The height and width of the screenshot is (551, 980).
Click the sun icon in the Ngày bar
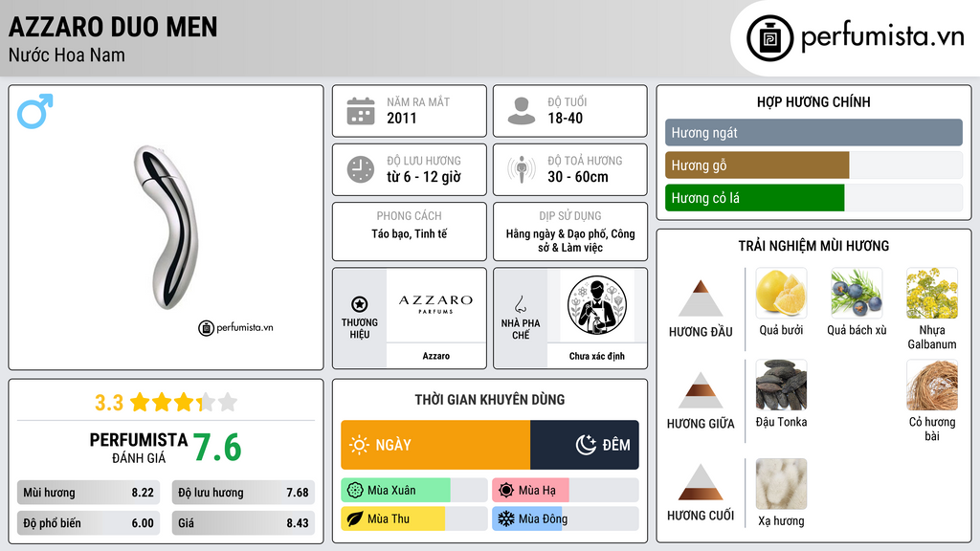[359, 445]
